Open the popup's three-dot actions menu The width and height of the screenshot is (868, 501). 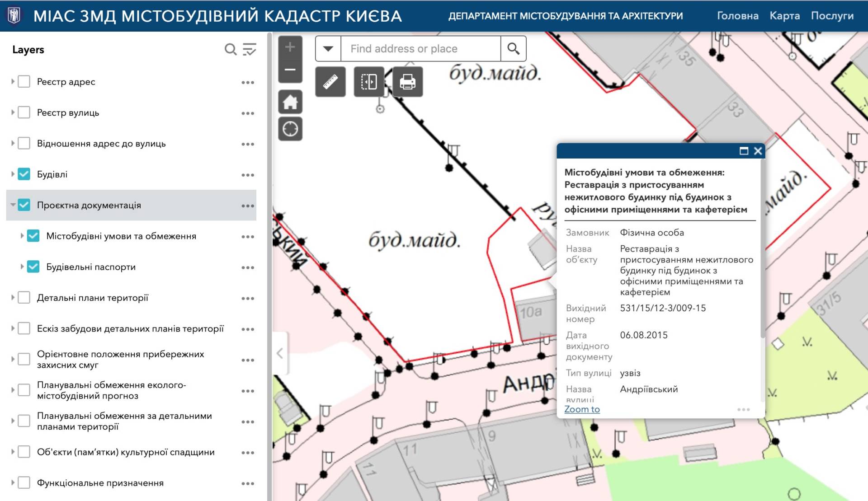pos(743,410)
